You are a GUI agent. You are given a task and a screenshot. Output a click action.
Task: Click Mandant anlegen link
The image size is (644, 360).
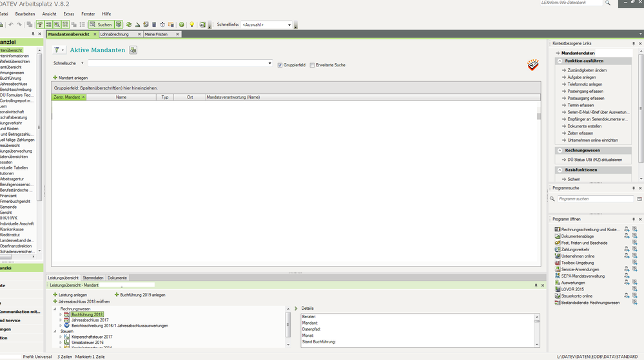70,78
